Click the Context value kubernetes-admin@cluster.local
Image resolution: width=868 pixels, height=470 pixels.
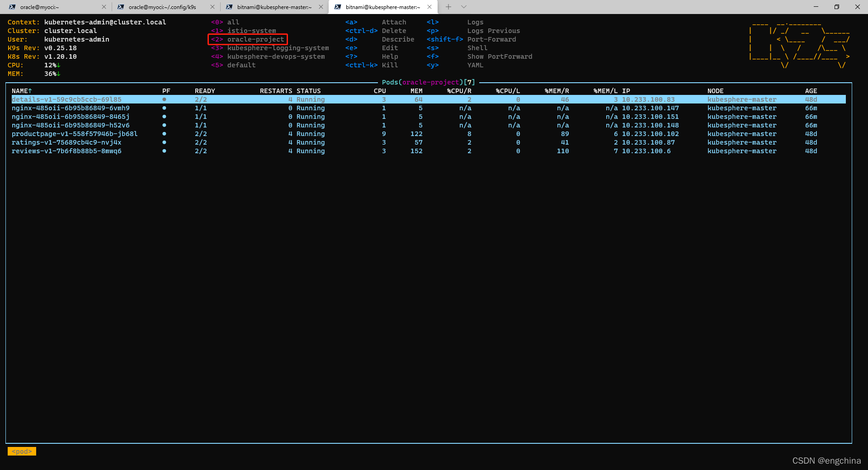[105, 22]
